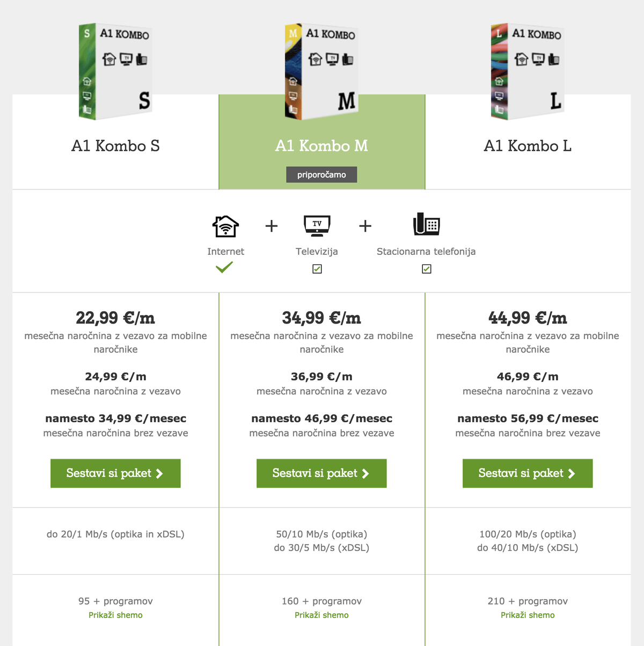Click Sestavi si paket for Kombo S
Image resolution: width=644 pixels, height=646 pixels.
115,473
